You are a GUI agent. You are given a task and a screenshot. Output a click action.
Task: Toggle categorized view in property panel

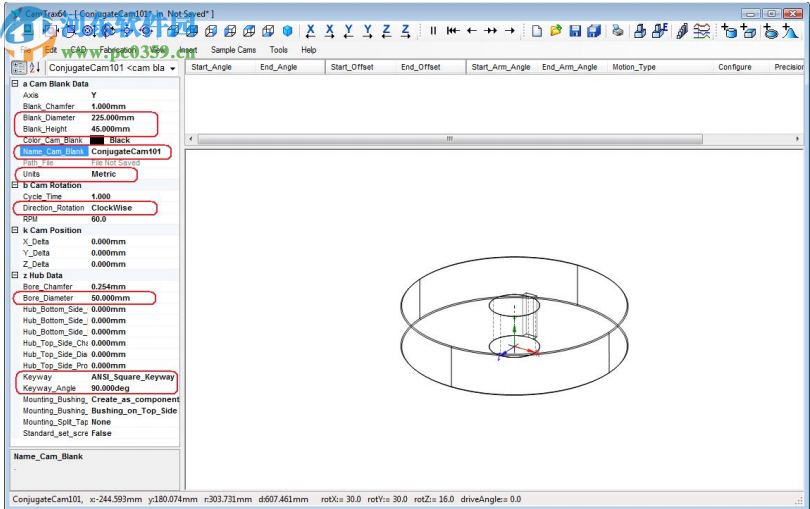(x=18, y=68)
